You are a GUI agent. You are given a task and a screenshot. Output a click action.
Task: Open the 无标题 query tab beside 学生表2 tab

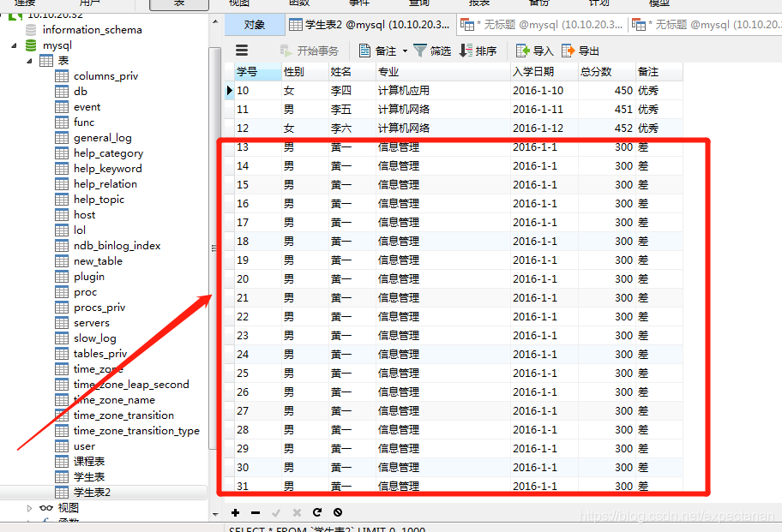pyautogui.click(x=542, y=25)
